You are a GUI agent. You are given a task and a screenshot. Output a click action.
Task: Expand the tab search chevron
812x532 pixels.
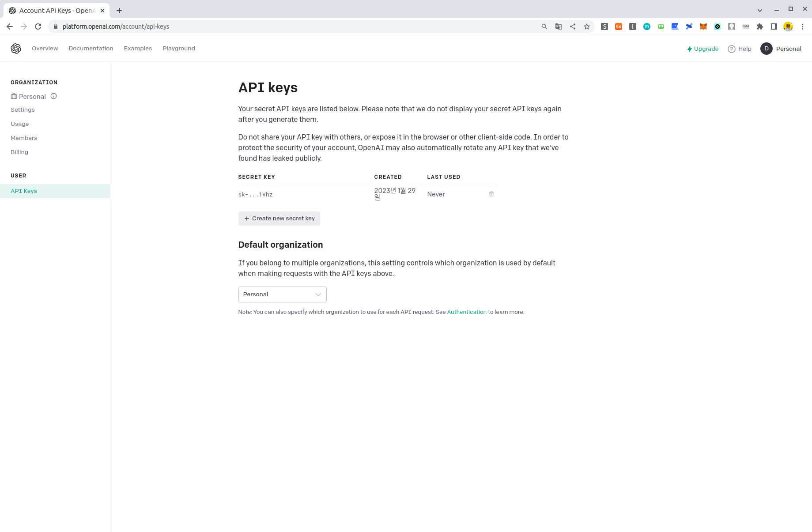[760, 10]
